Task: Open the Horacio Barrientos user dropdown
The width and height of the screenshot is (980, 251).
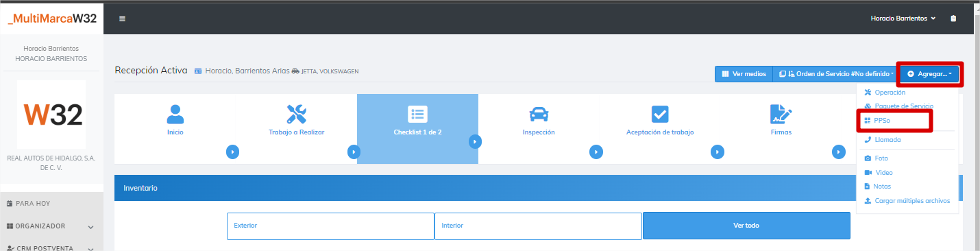Action: (x=903, y=19)
